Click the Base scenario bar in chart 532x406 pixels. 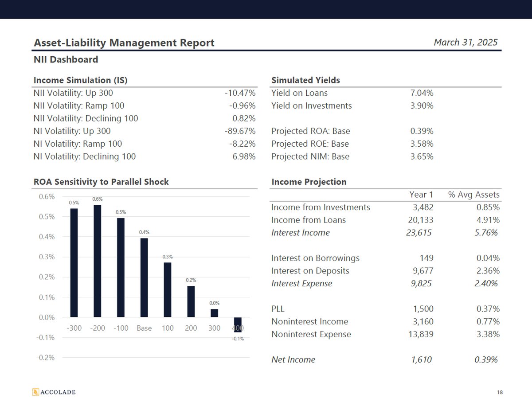point(144,278)
